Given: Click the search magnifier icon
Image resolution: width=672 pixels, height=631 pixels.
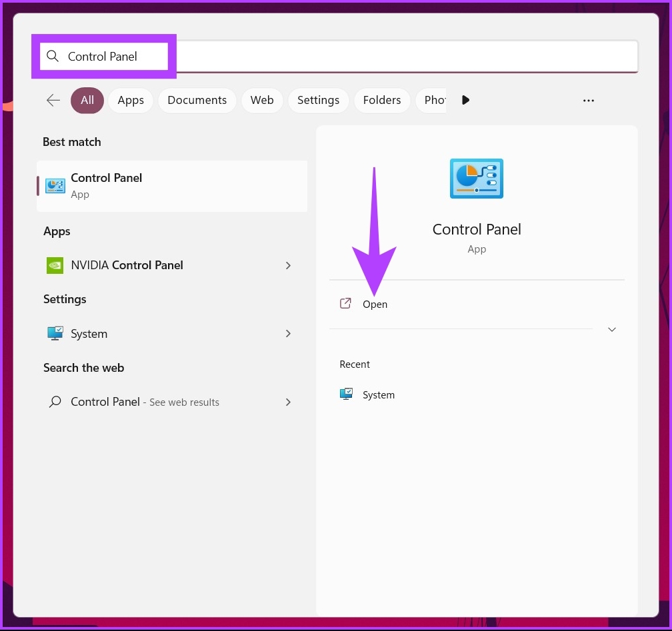Looking at the screenshot, I should coord(52,56).
